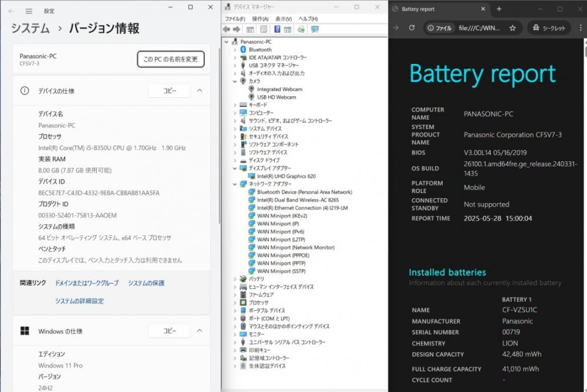Viewport: 587px width, 392px height.
Task: Select Intel(R) Ethernet Connection (4) I219-LM
Action: 302,208
